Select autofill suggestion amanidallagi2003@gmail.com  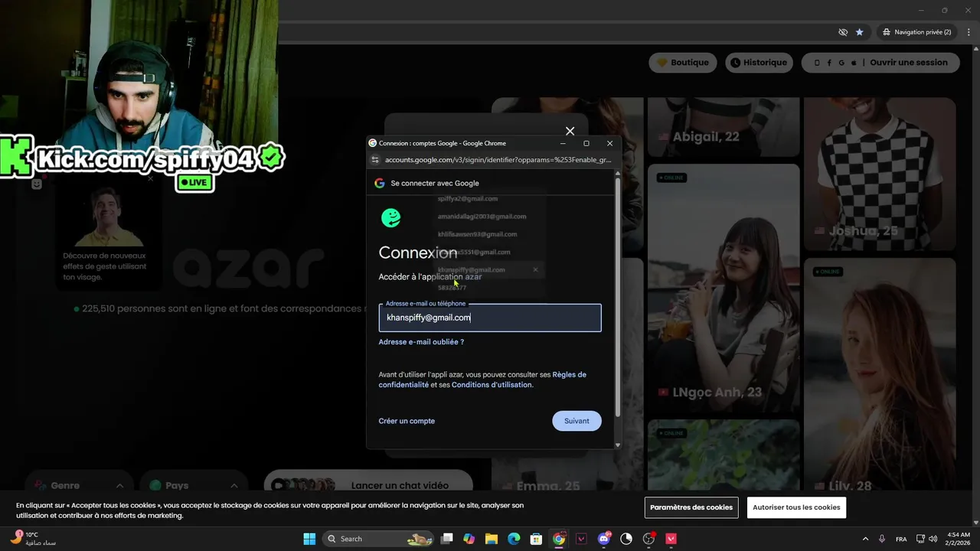coord(482,217)
